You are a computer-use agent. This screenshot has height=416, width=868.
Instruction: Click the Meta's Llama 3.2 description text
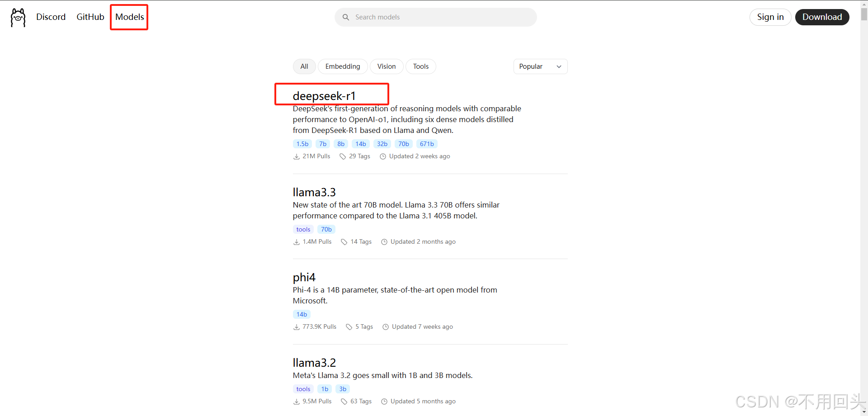point(383,376)
